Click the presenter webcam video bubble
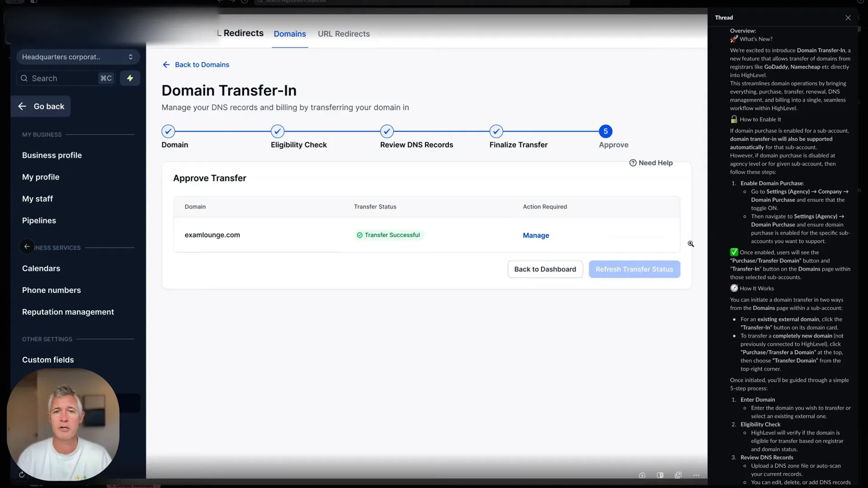The image size is (868, 488). click(63, 424)
